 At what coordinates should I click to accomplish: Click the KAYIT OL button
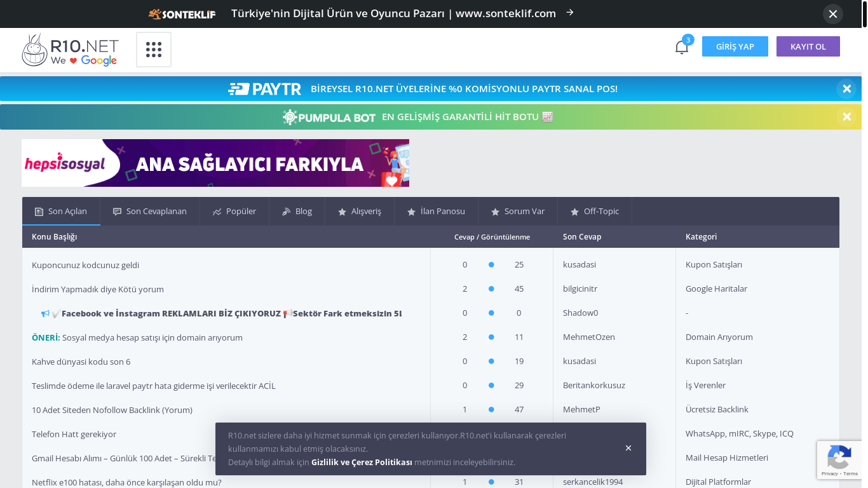808,46
